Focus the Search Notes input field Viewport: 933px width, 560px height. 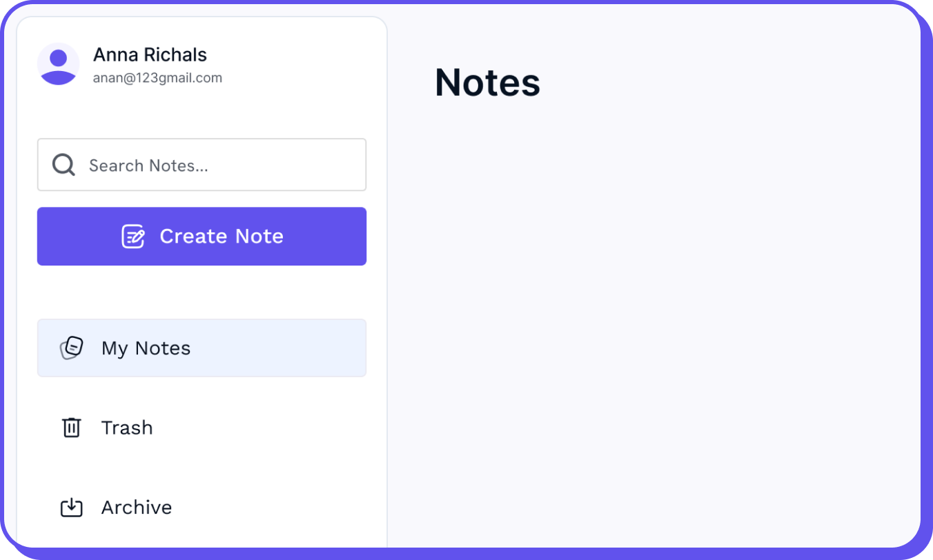coord(202,165)
